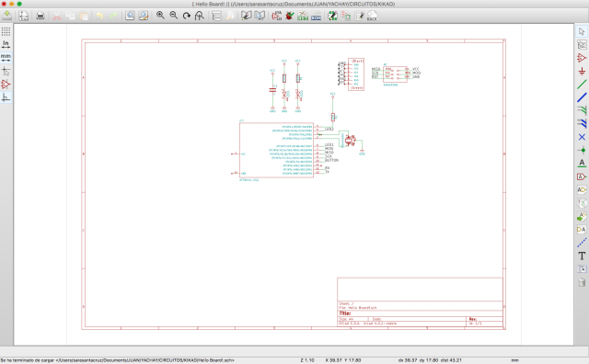This screenshot has width=589, height=364.
Task: Select the arrow cursor tool
Action: click(582, 31)
